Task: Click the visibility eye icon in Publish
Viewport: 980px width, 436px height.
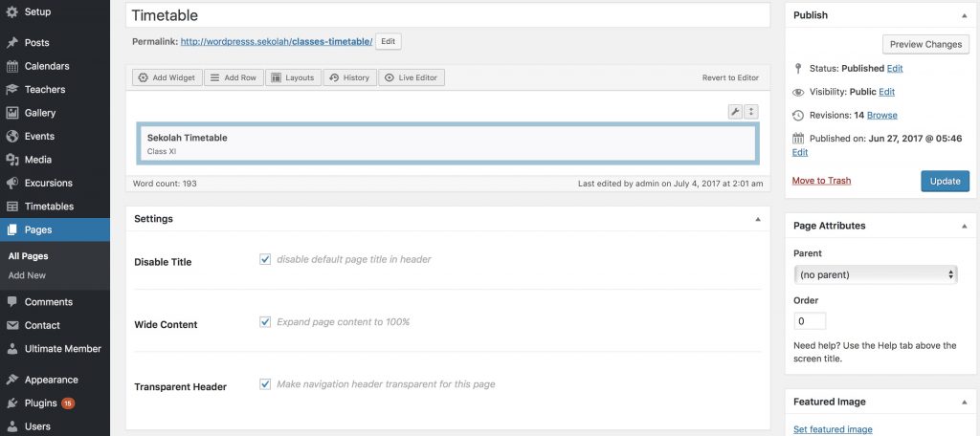Action: click(x=798, y=93)
